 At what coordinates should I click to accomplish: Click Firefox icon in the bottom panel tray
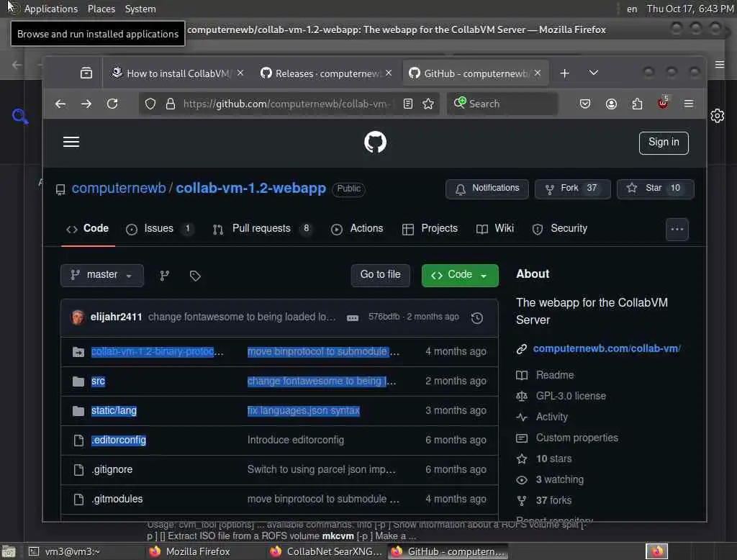(x=656, y=551)
